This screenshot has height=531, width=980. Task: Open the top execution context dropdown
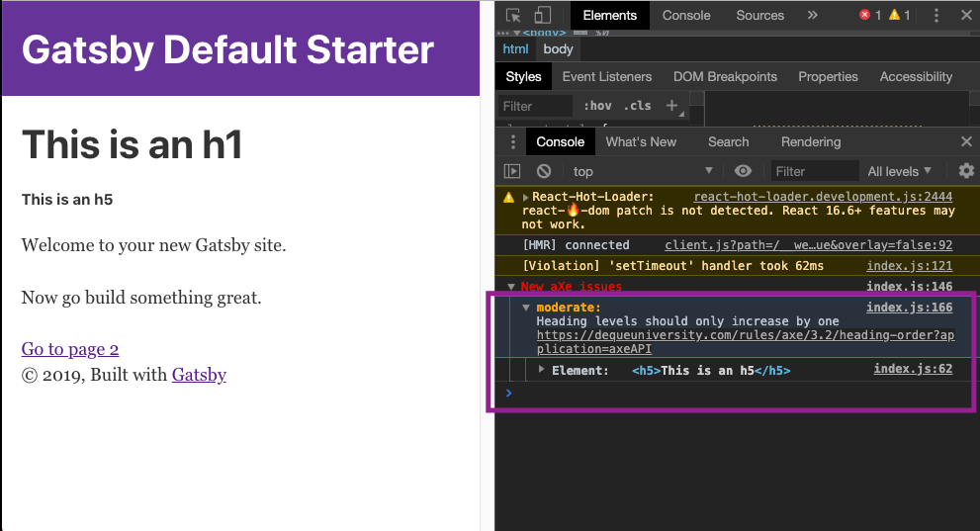[643, 171]
